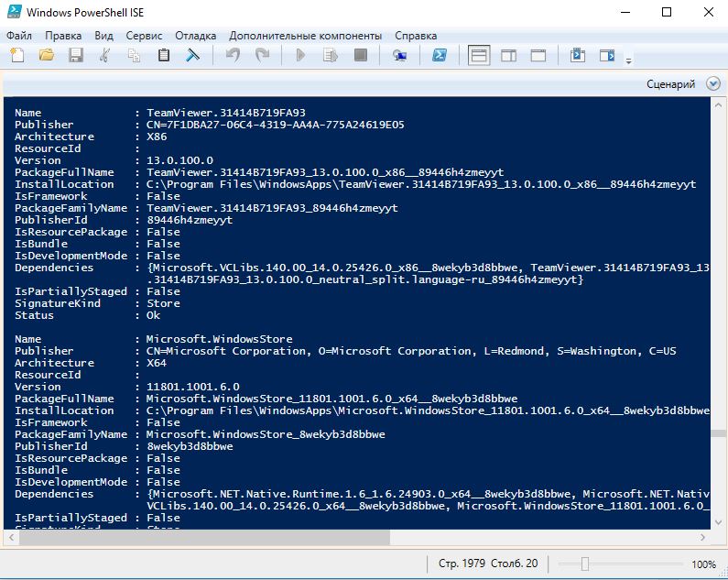Click the SignatureKind Store value
Image resolution: width=728 pixels, height=580 pixels.
coord(163,303)
